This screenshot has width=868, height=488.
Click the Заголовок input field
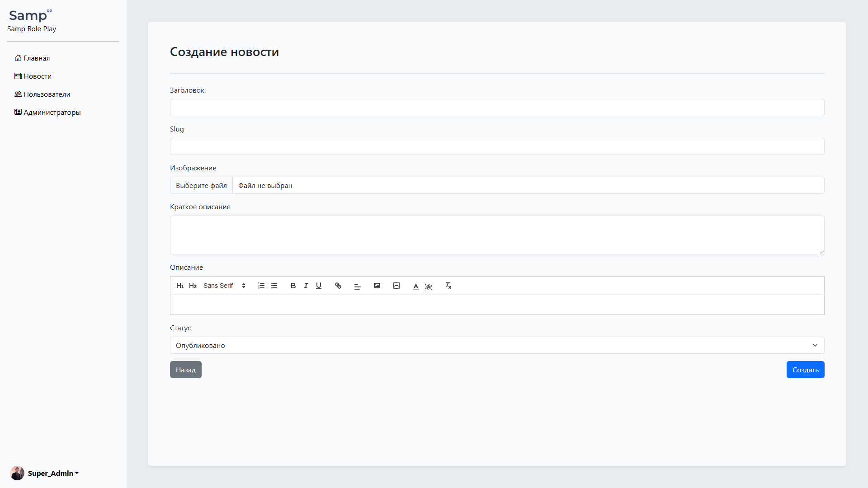coord(497,108)
